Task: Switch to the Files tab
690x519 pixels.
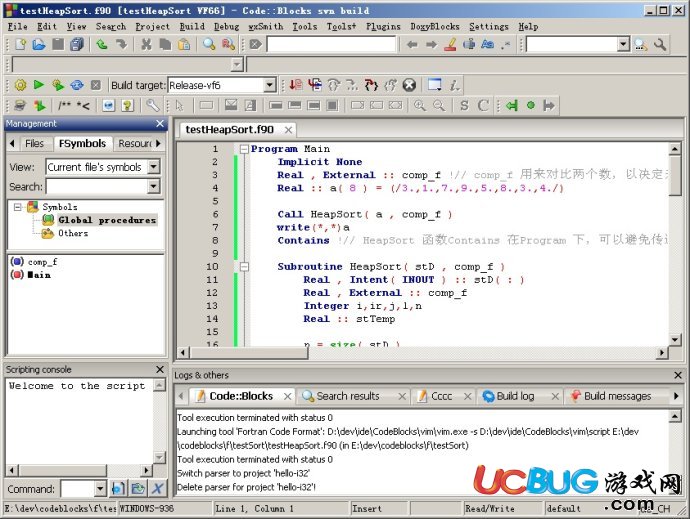Action: 34,144
